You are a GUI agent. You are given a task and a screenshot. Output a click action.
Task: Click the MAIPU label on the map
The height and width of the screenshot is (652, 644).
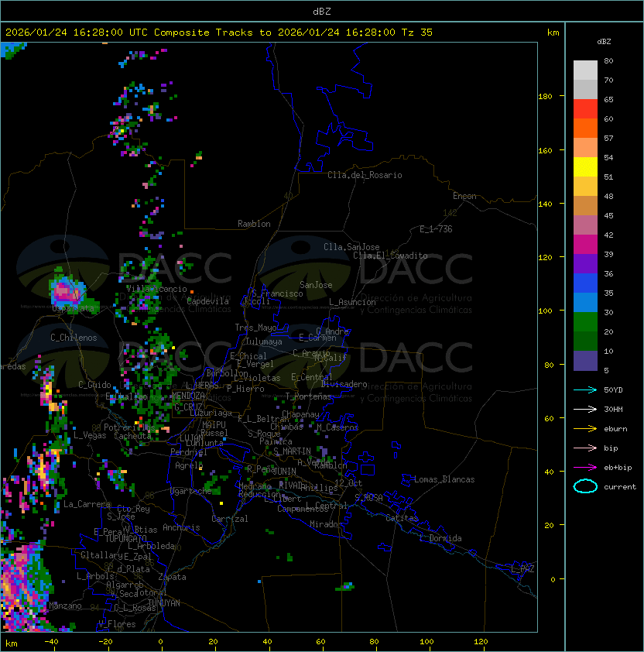click(214, 425)
